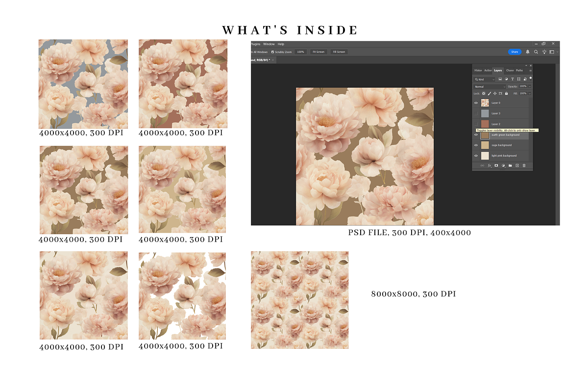Click the search magnifier icon in Photoshop
Viewport: 588px width, 392px height.
[536, 51]
